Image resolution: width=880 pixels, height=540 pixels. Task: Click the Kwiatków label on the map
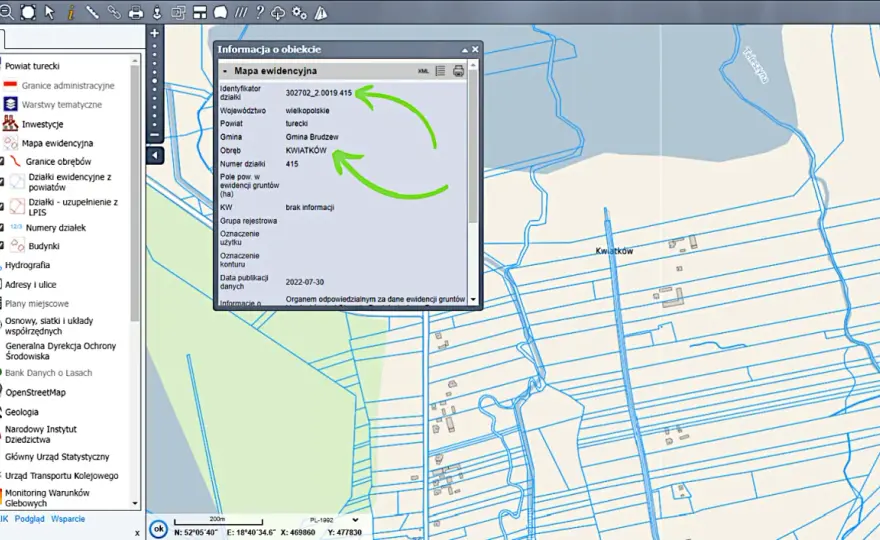coord(614,251)
